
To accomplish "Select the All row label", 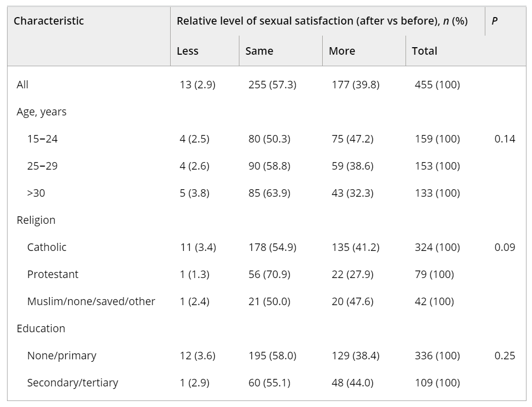I will [23, 85].
